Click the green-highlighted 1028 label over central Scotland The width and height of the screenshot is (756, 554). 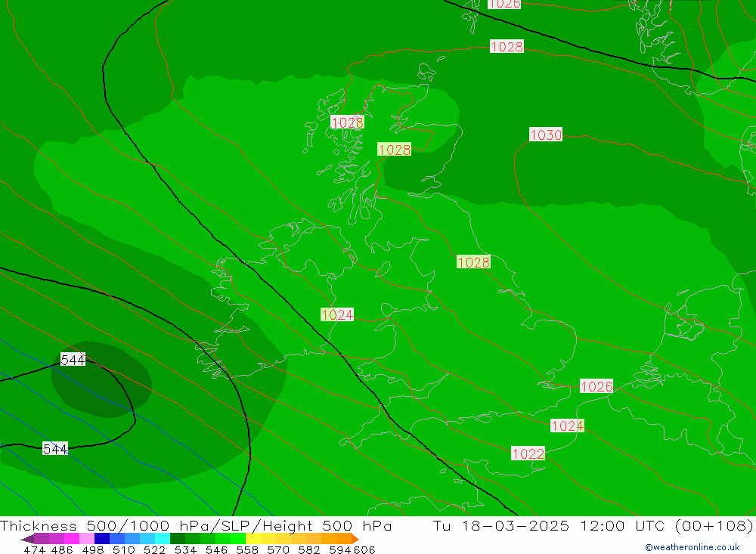point(395,150)
